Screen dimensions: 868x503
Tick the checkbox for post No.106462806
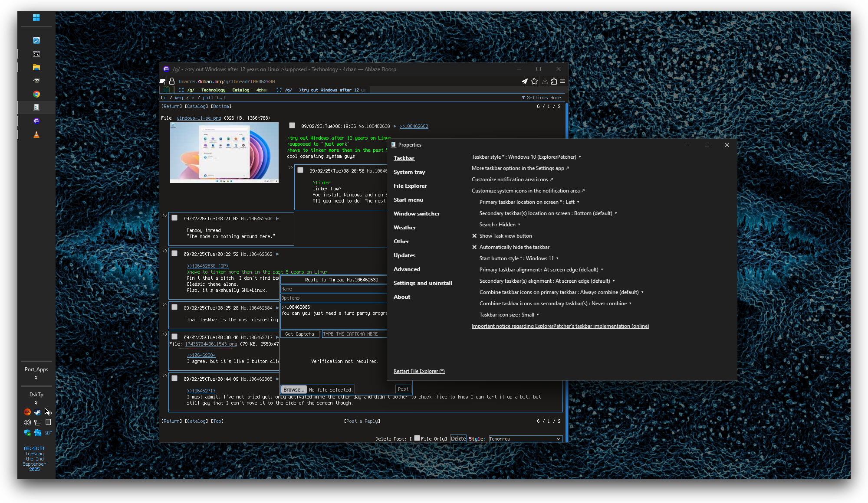click(x=174, y=378)
